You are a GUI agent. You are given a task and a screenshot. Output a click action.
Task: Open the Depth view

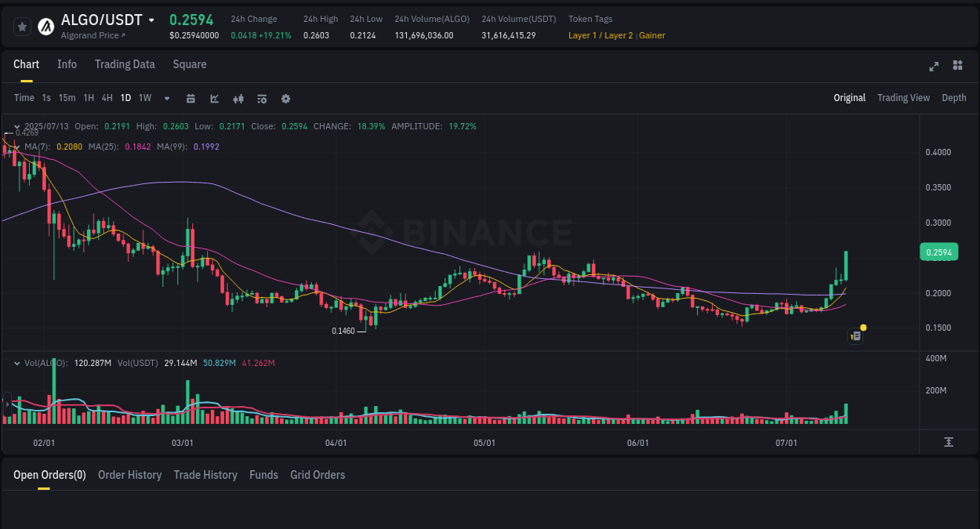point(953,98)
